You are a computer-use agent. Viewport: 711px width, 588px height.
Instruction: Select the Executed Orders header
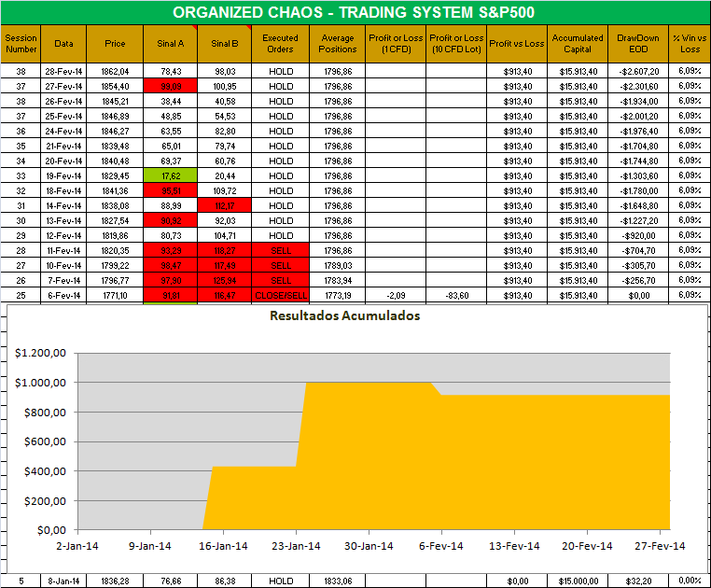click(280, 44)
